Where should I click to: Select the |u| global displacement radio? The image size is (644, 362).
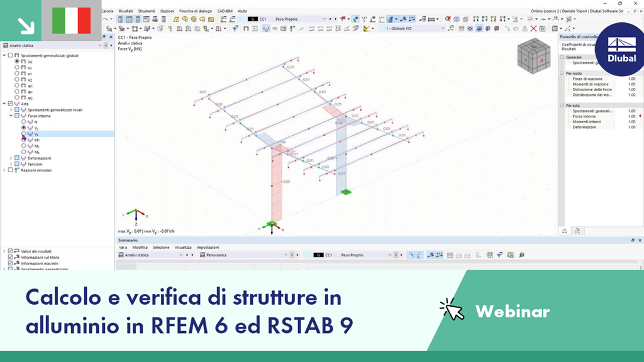tap(17, 61)
